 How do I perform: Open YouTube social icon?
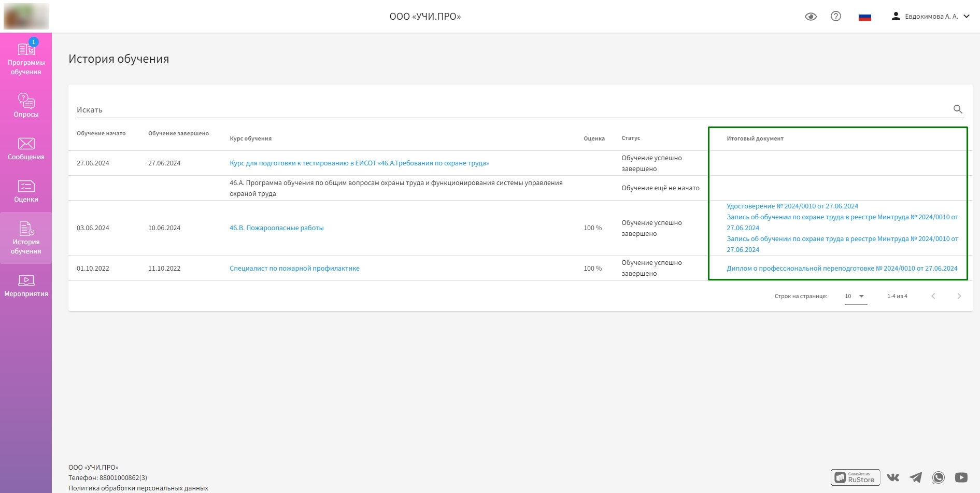point(961,477)
